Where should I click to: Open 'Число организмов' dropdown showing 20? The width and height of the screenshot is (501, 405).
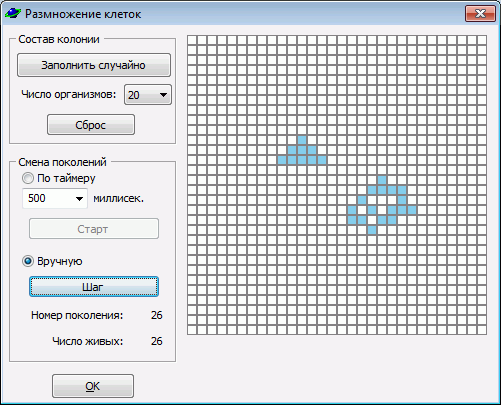(x=148, y=95)
